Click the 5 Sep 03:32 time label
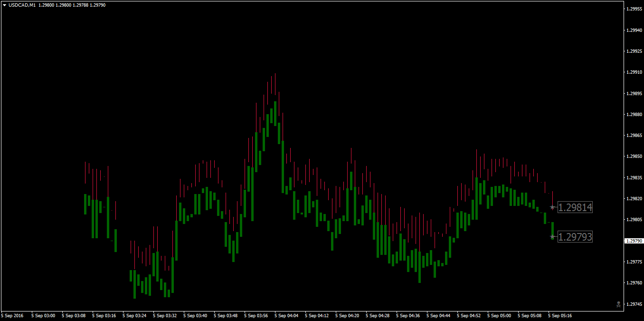The image size is (644, 321). [165, 315]
